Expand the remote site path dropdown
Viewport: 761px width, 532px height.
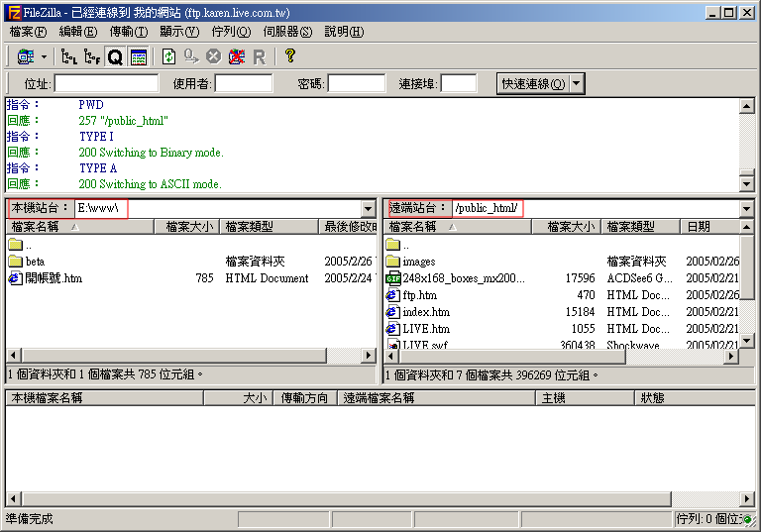[746, 209]
